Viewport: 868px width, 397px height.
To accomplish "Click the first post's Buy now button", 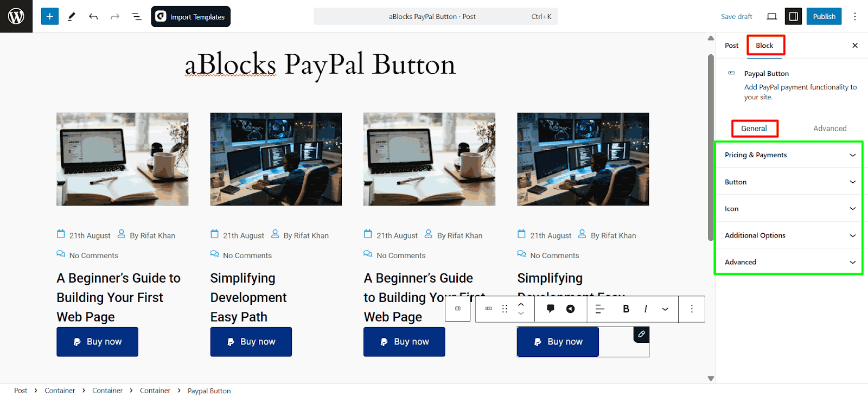I will (x=97, y=342).
